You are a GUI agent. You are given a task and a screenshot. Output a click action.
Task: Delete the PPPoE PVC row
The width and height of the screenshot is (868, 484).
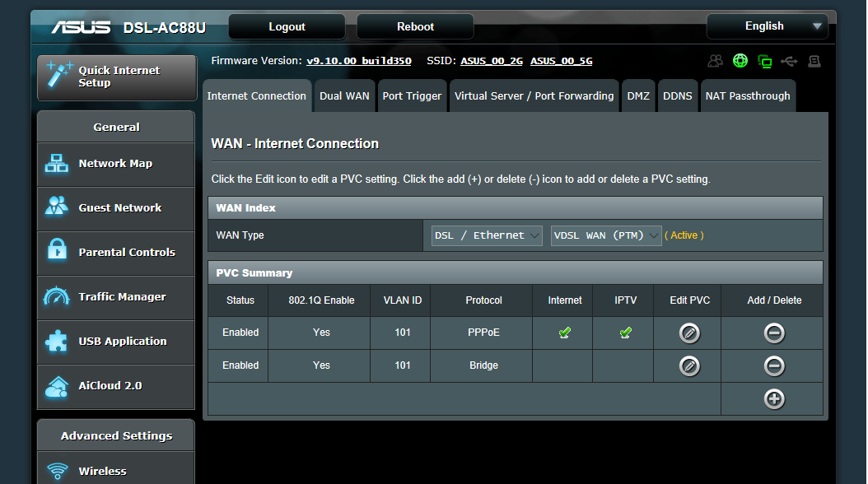coord(773,333)
